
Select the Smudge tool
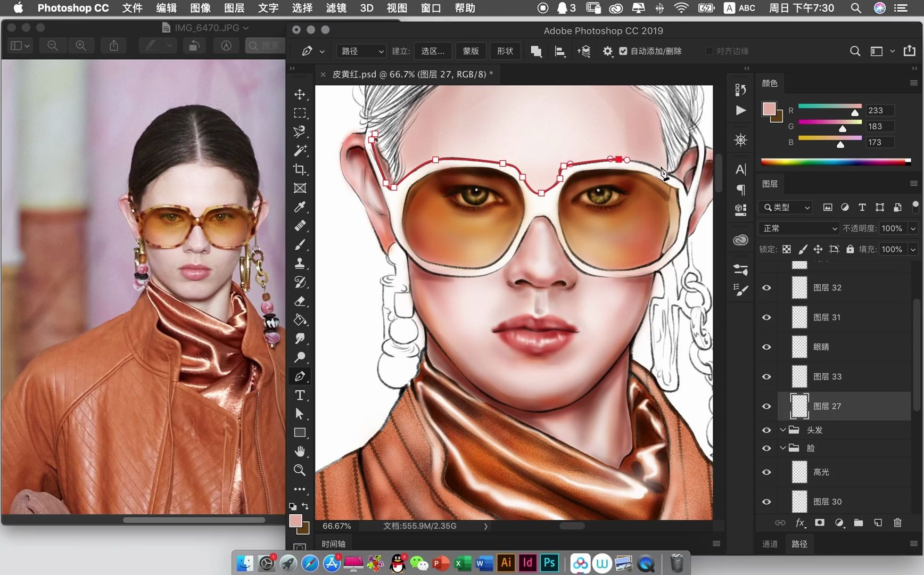(x=300, y=339)
